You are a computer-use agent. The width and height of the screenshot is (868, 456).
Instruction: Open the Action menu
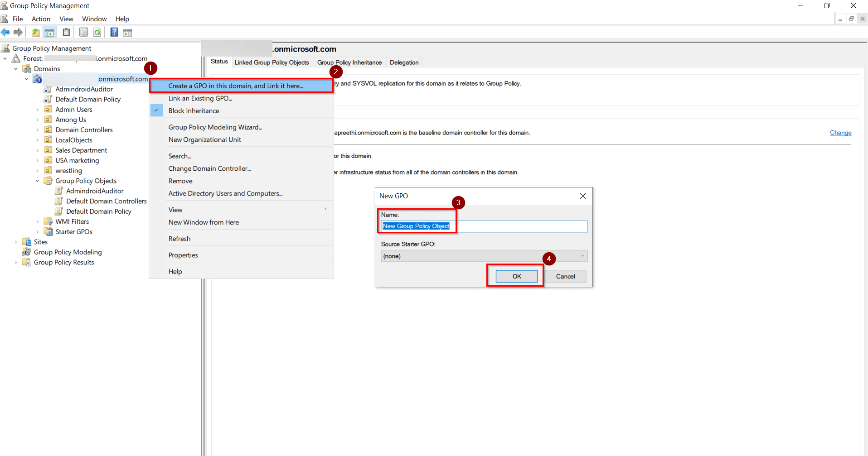(x=41, y=19)
